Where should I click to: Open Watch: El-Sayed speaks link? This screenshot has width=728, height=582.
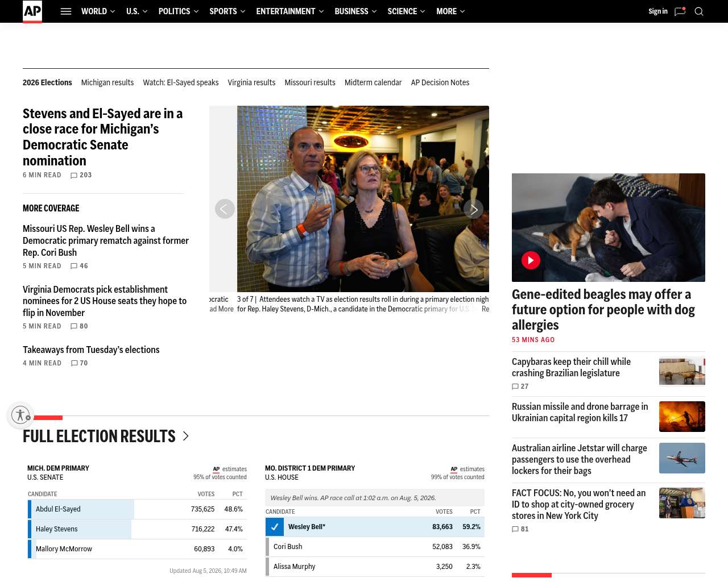181,82
